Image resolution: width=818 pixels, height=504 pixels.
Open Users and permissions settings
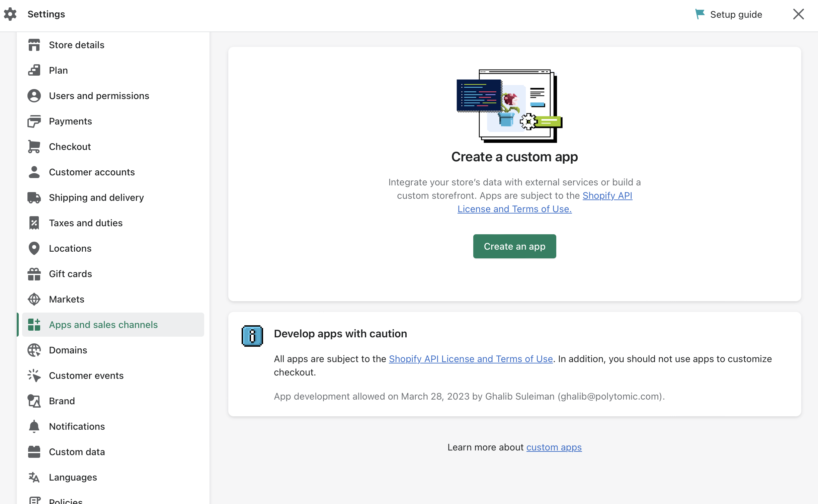tap(99, 96)
